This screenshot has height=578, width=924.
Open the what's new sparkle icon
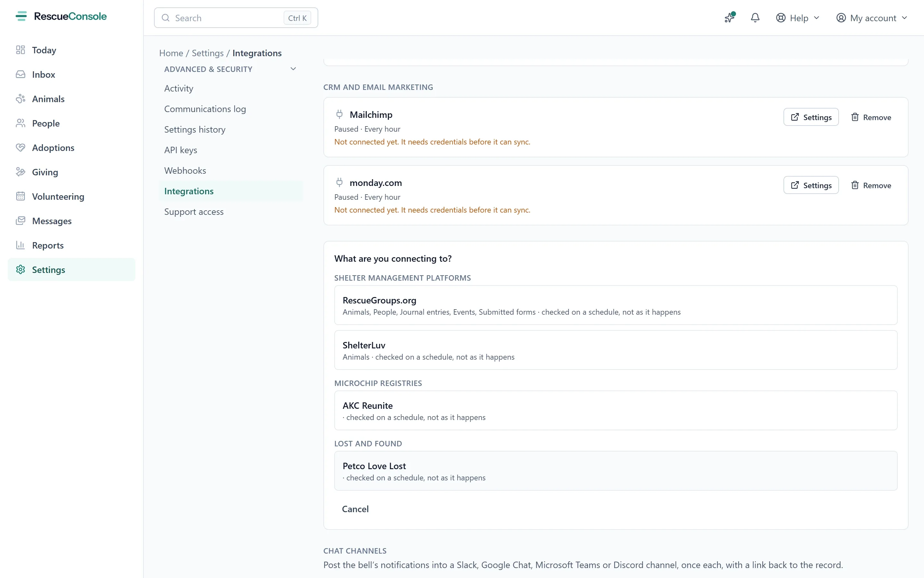point(730,18)
